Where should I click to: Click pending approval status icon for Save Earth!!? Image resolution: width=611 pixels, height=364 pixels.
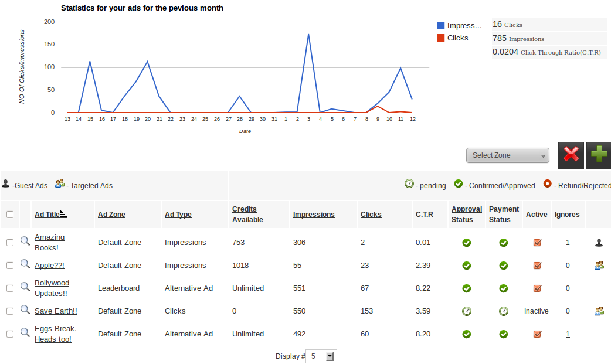[x=466, y=311]
